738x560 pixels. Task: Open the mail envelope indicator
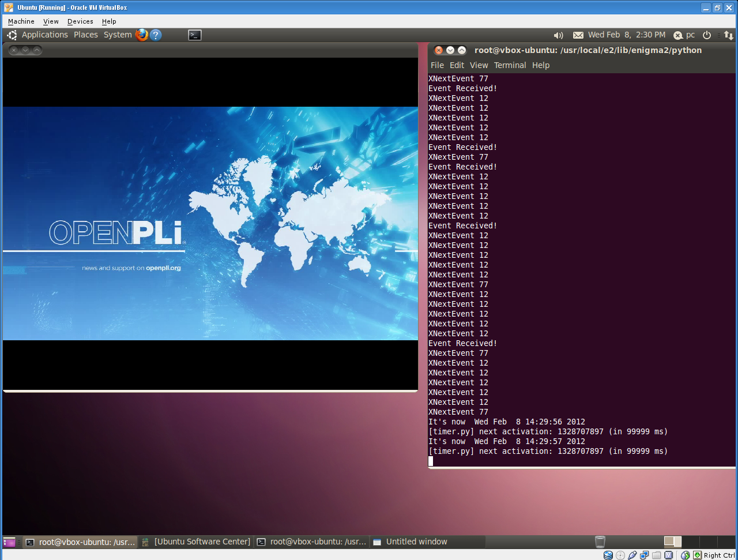coord(578,35)
